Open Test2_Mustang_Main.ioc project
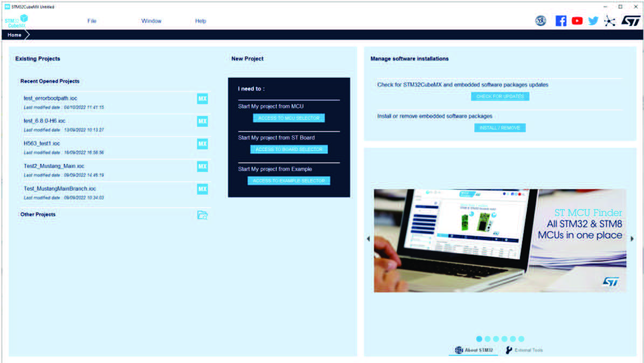 pos(54,166)
